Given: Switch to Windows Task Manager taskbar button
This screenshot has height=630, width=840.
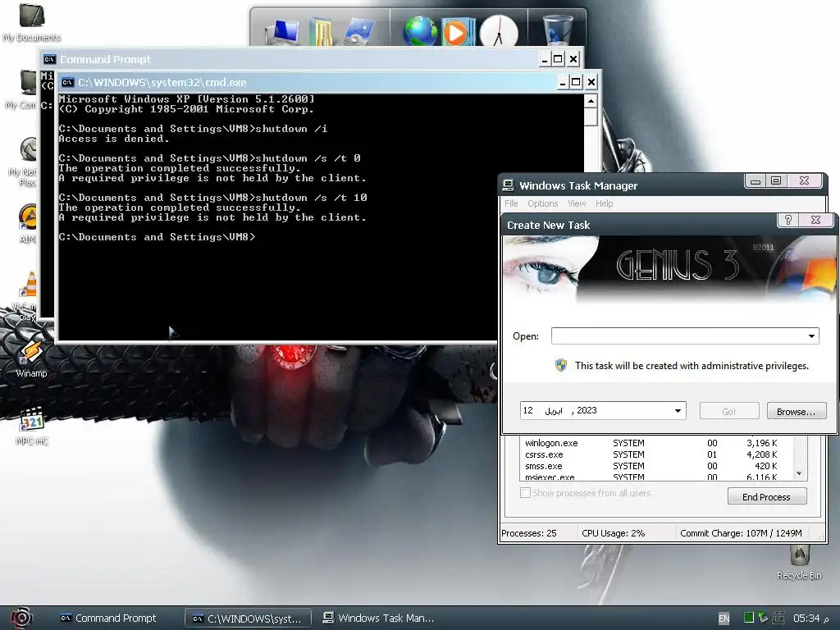Looking at the screenshot, I should [379, 619].
